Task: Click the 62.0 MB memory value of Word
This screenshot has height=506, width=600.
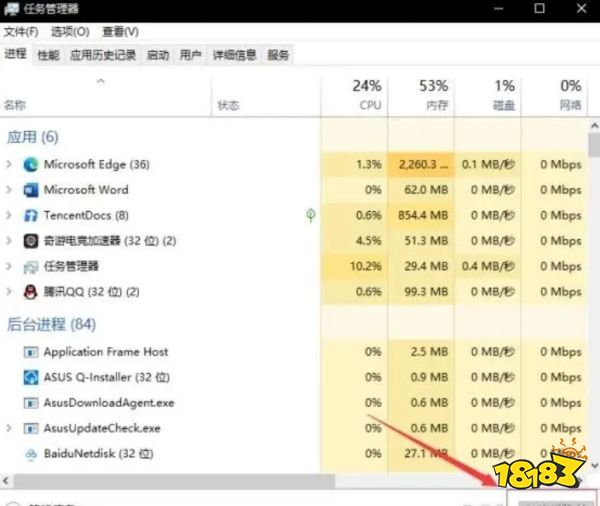Action: point(426,190)
